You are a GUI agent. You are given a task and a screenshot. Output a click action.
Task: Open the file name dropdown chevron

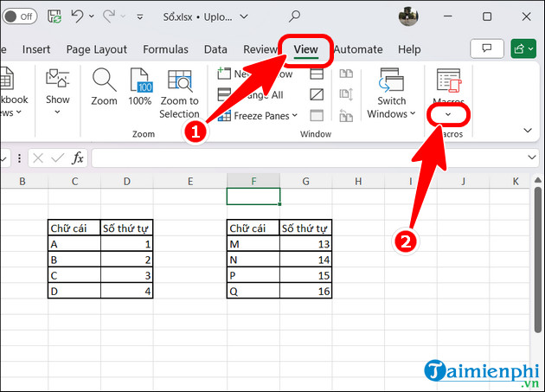tap(244, 16)
